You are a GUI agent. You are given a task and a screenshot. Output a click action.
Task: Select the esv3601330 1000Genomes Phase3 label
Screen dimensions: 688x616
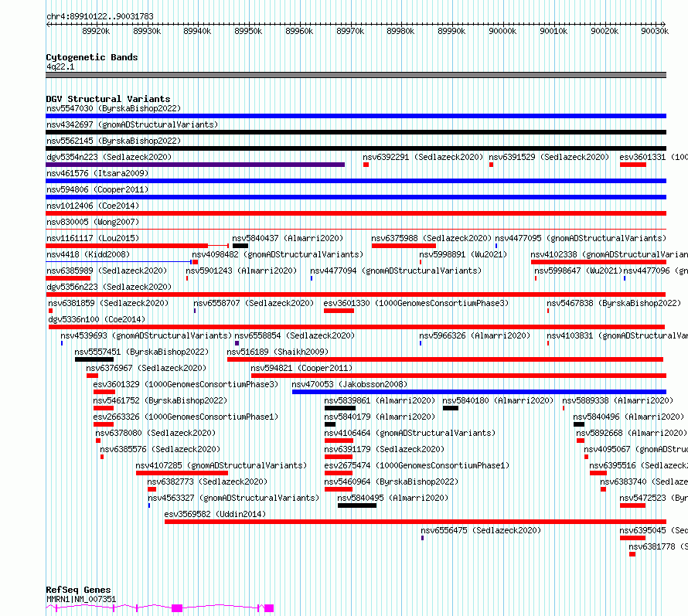[x=416, y=303]
